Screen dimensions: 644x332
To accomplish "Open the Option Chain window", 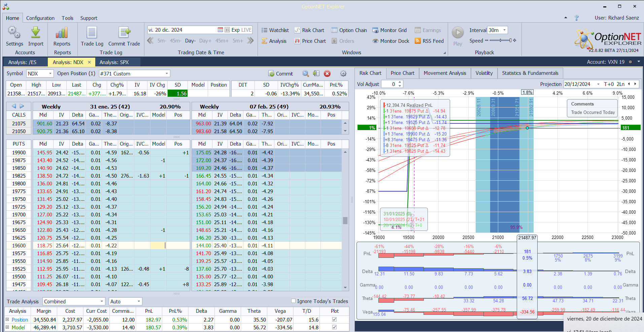I will pos(349,30).
